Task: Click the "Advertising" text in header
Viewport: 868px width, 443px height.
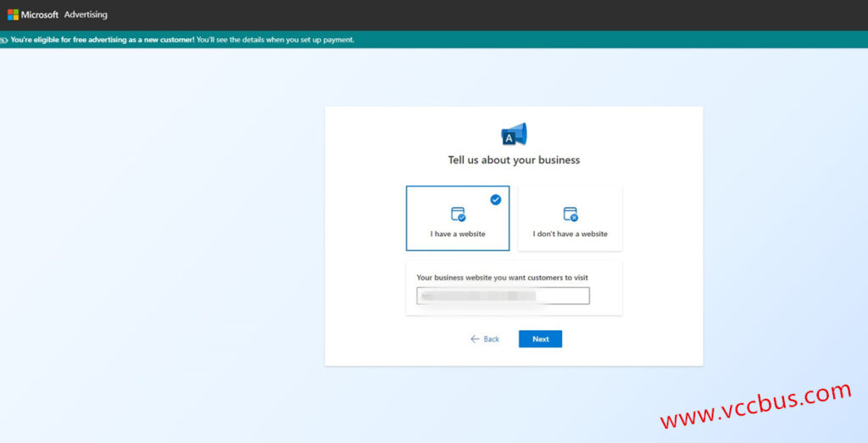Action: (86, 14)
